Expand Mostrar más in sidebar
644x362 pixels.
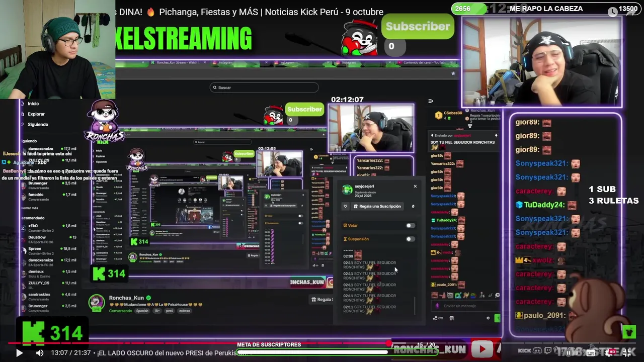tap(30, 208)
